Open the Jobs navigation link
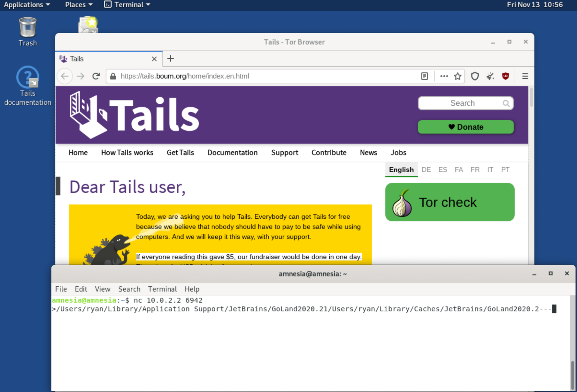The width and height of the screenshot is (577, 392). [x=398, y=153]
